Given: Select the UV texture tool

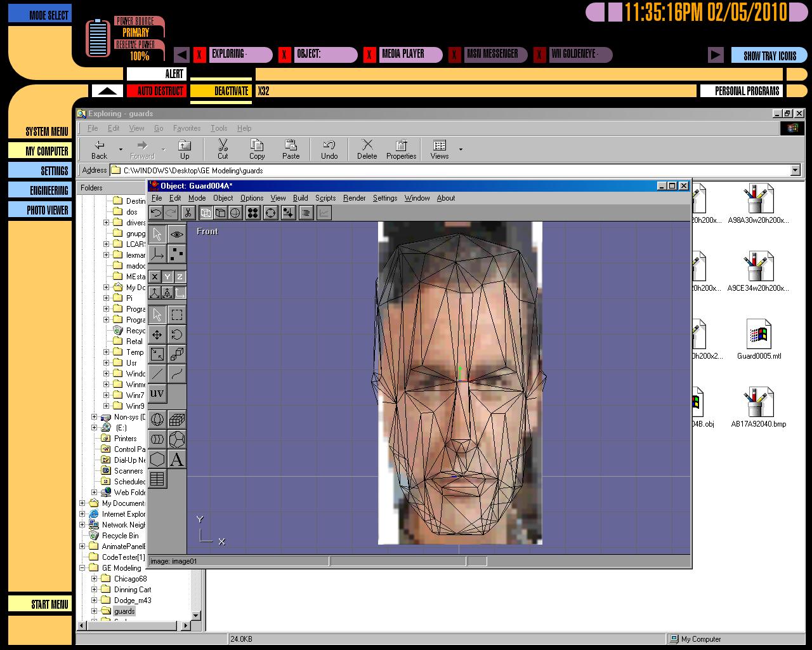Looking at the screenshot, I should point(157,394).
